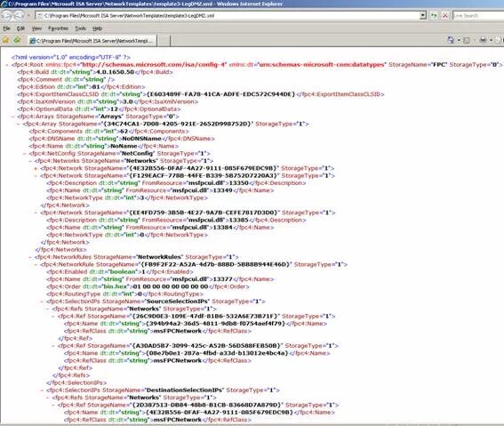Open the Favorites menu
Image resolution: width=504 pixels, height=426 pixels.
pyautogui.click(x=58, y=28)
